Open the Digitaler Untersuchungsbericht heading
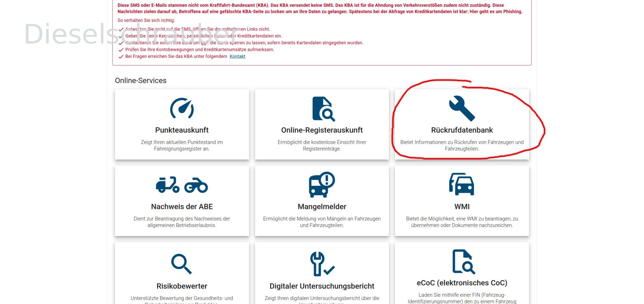Screen dimensions: 644x304 pos(322,286)
